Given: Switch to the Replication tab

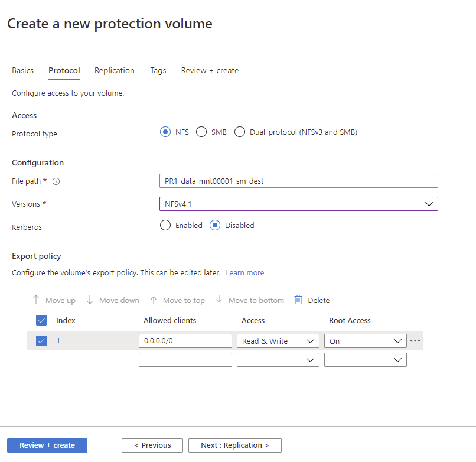Looking at the screenshot, I should (114, 70).
